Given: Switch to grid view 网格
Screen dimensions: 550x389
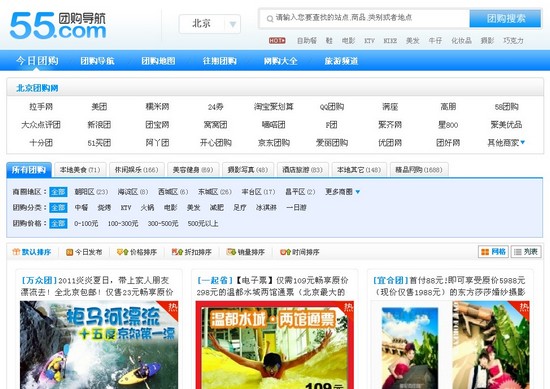Looking at the screenshot, I should tap(493, 251).
